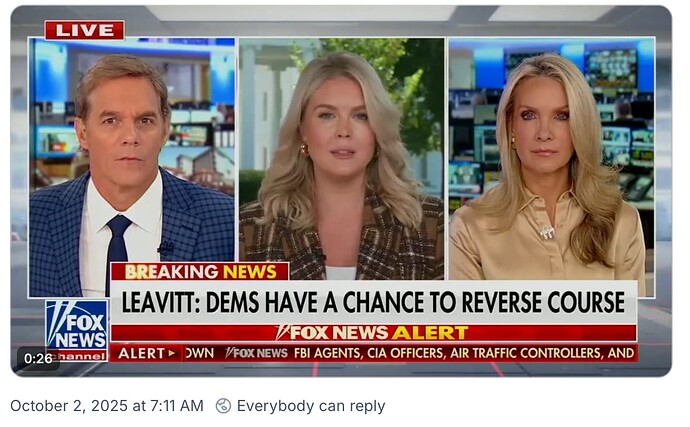Click the silver brooch on the gold blouse
The width and height of the screenshot is (690, 427).
(x=547, y=232)
